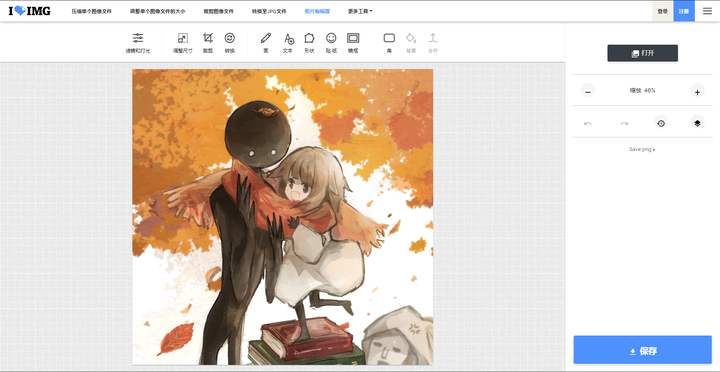This screenshot has height=372, width=720.
Task: Open the layers panel
Action: click(697, 123)
